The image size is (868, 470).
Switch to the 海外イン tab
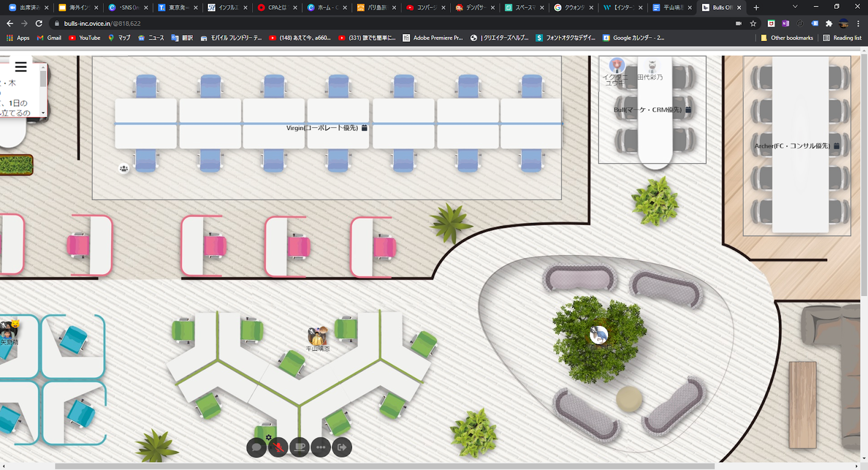pyautogui.click(x=78, y=7)
